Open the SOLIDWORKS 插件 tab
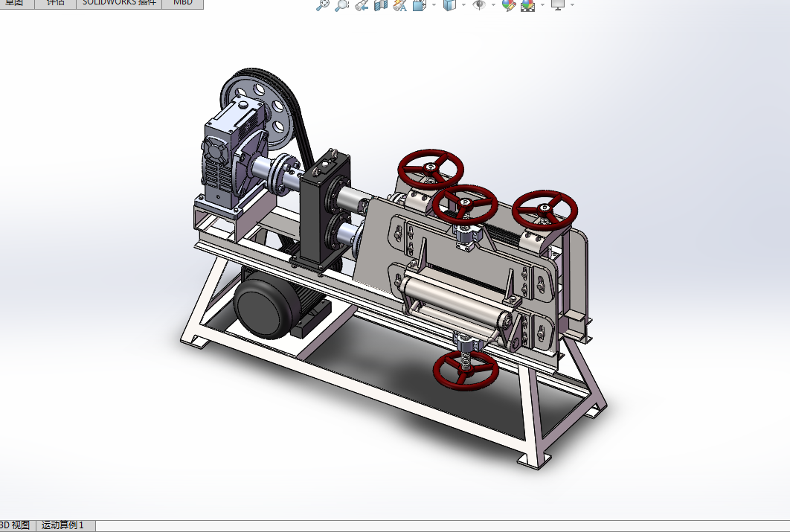 (119, 4)
